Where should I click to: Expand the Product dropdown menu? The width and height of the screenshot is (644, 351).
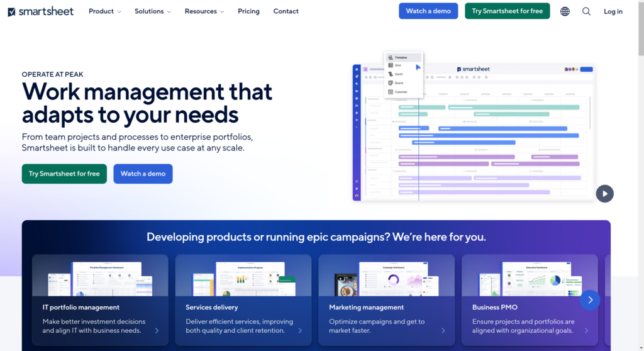coord(105,11)
